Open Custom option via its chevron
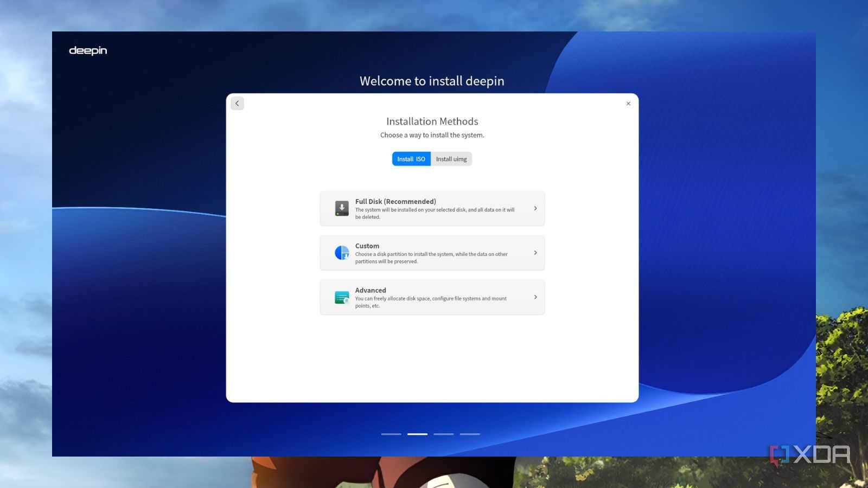The height and width of the screenshot is (488, 868). click(535, 253)
